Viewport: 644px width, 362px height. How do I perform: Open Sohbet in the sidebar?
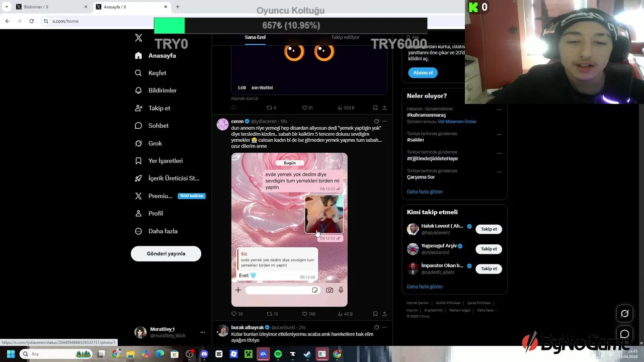coord(151,126)
